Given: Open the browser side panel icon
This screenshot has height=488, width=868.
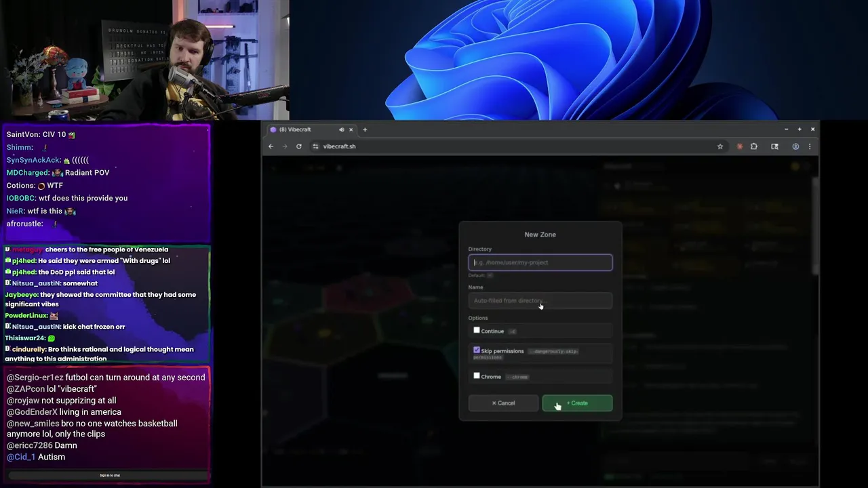Looking at the screenshot, I should pos(774,146).
